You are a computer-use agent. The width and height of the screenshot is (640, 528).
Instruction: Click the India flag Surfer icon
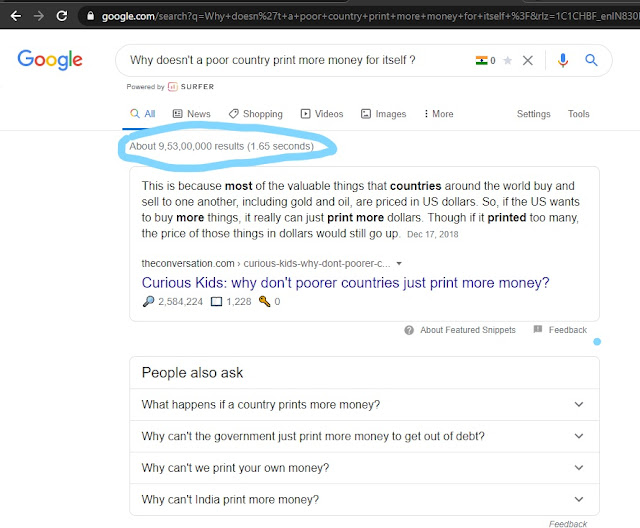pos(481,60)
